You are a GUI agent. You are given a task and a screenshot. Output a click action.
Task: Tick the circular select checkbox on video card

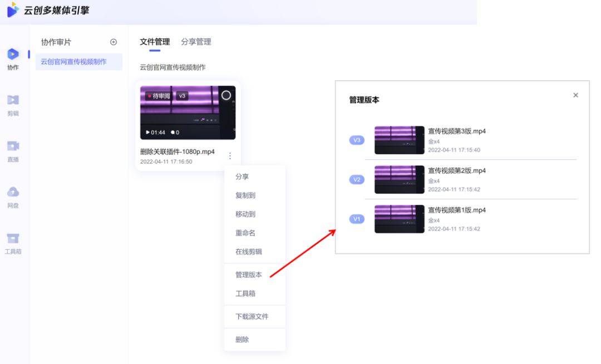point(226,95)
